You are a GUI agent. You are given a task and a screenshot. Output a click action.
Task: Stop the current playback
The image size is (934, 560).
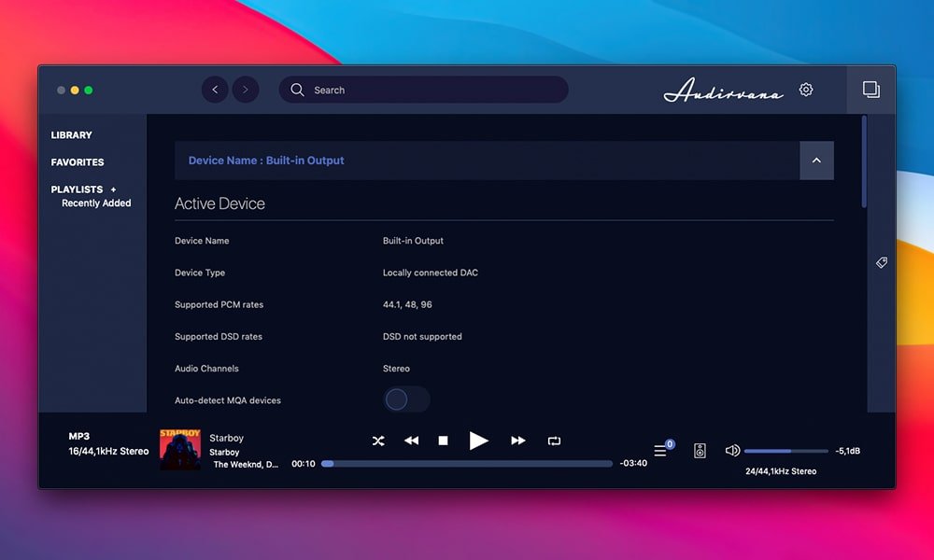(444, 441)
